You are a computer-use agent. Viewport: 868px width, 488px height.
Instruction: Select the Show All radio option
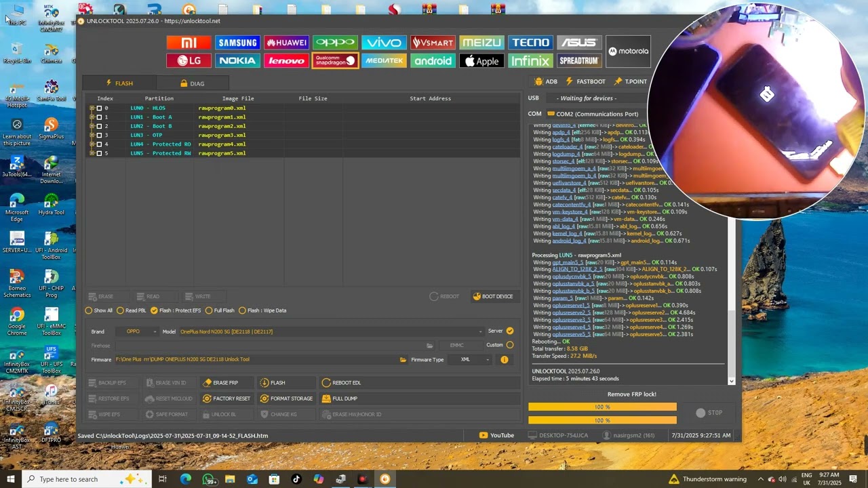pyautogui.click(x=99, y=310)
